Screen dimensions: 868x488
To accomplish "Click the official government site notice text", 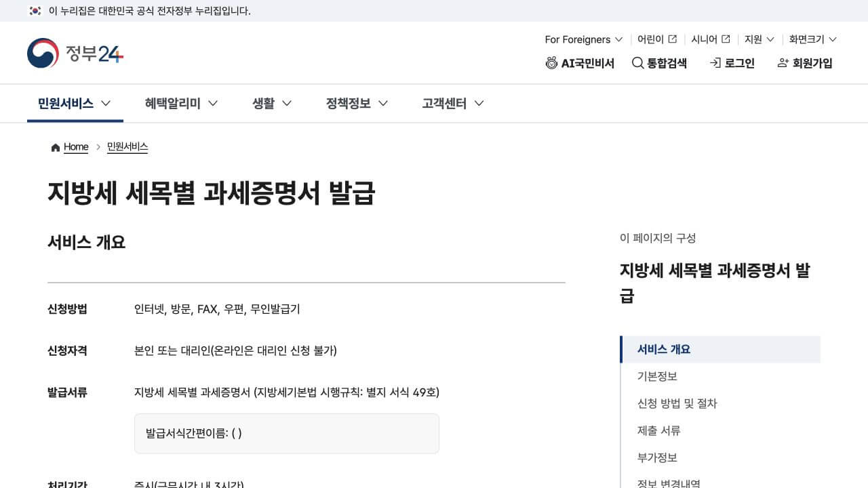I will [150, 11].
